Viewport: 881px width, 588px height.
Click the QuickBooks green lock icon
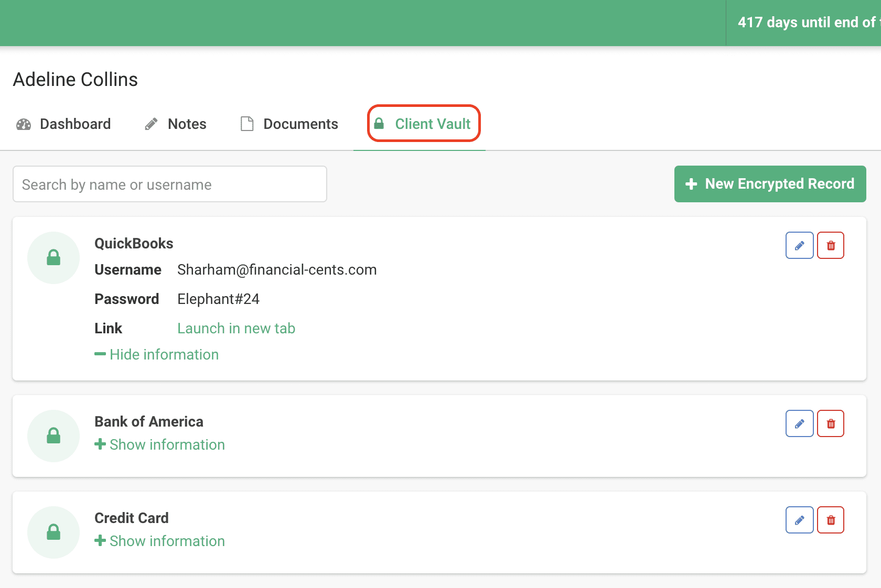pyautogui.click(x=53, y=258)
